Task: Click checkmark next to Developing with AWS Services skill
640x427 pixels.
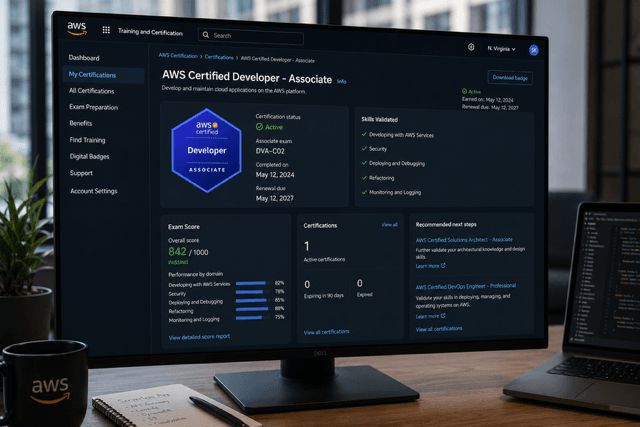Action: point(364,134)
